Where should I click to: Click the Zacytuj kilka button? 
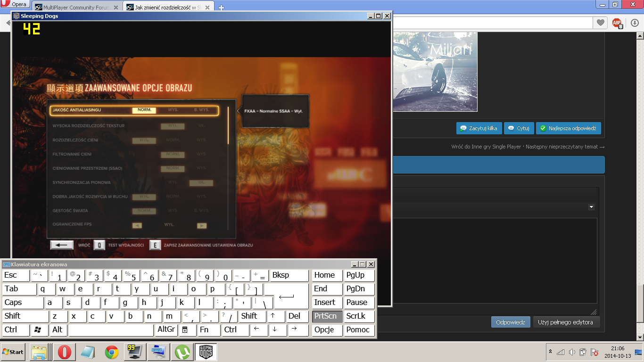pos(479,128)
